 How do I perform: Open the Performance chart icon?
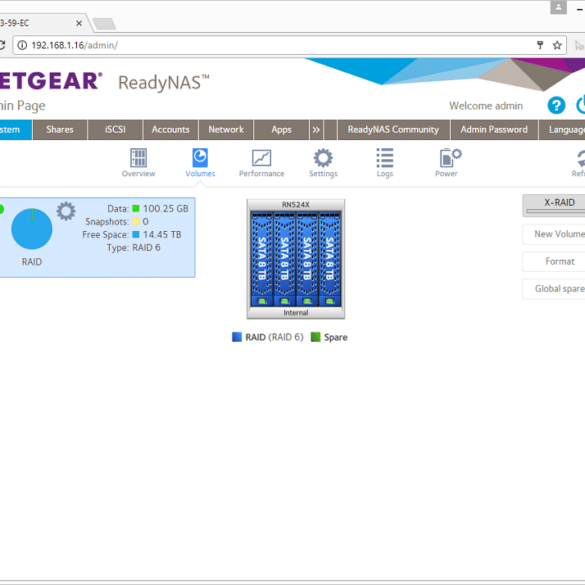262,163
